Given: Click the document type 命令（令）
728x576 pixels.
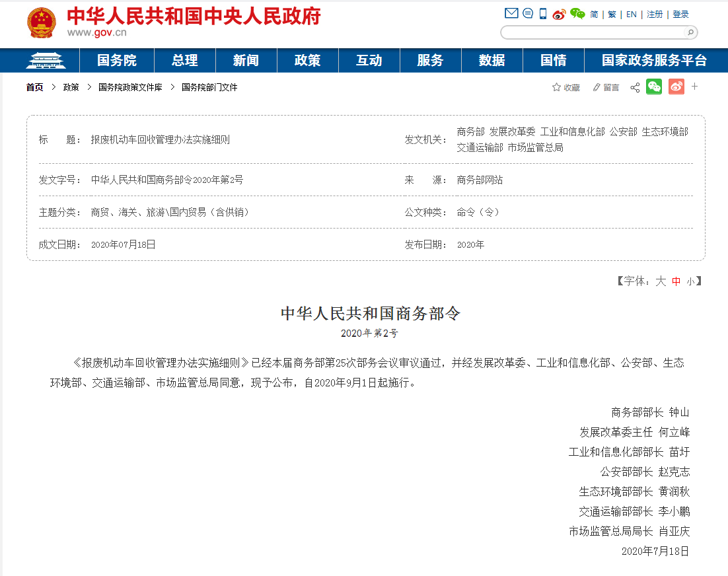Looking at the screenshot, I should [x=478, y=212].
